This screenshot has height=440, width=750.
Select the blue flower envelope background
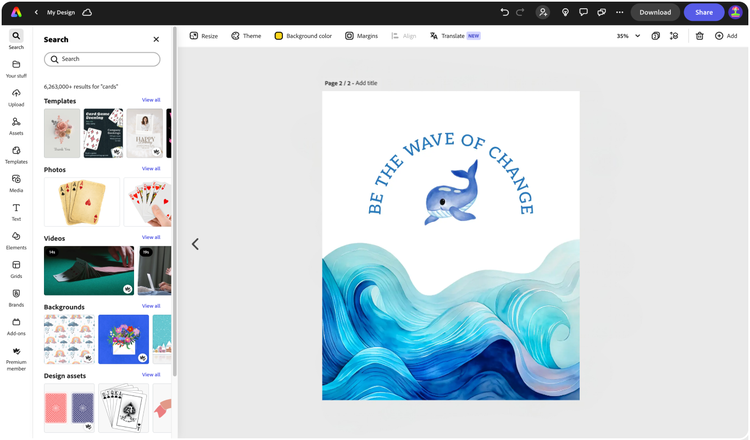123,339
